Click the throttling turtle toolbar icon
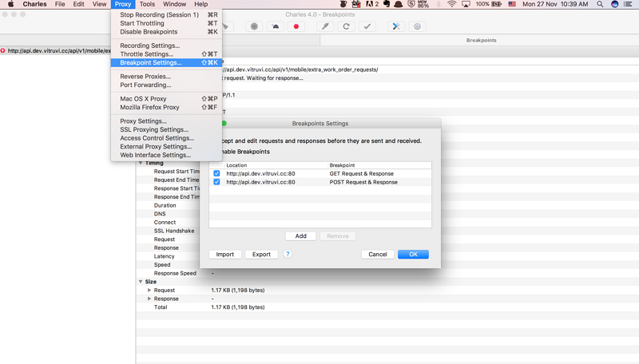639x364 pixels. coord(276,26)
